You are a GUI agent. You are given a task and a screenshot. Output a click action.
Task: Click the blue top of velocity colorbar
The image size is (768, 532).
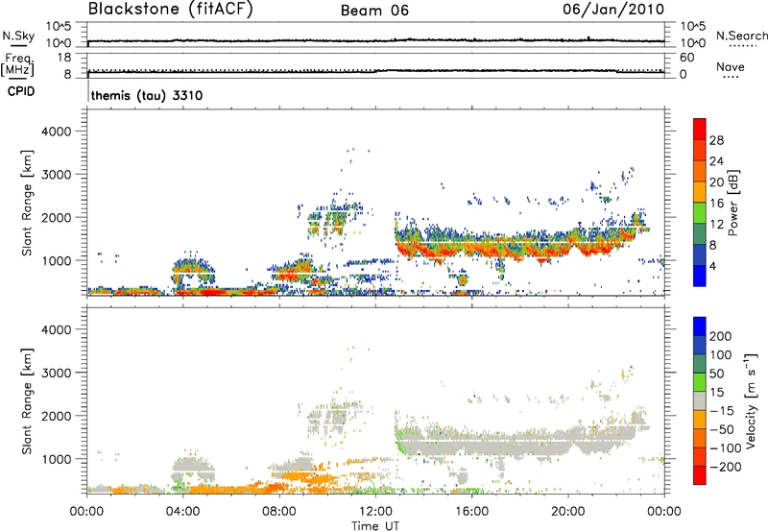coord(700,326)
